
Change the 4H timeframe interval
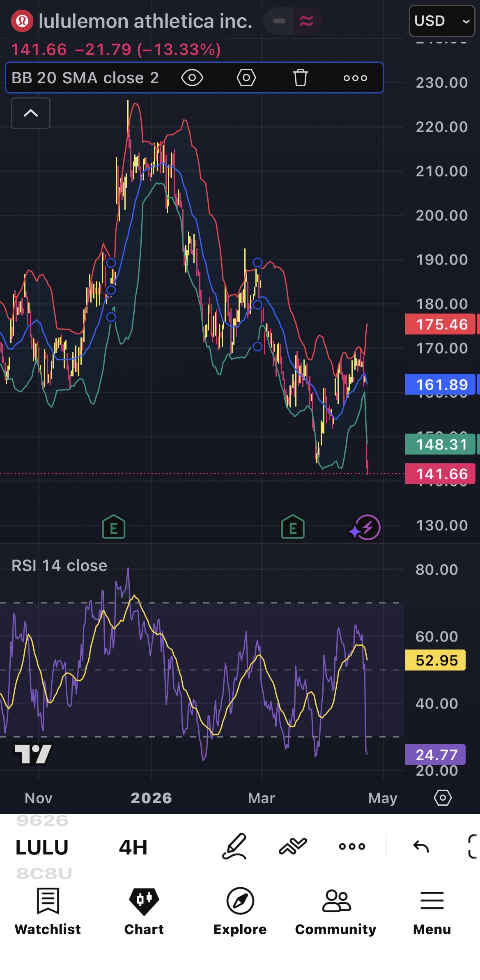133,847
